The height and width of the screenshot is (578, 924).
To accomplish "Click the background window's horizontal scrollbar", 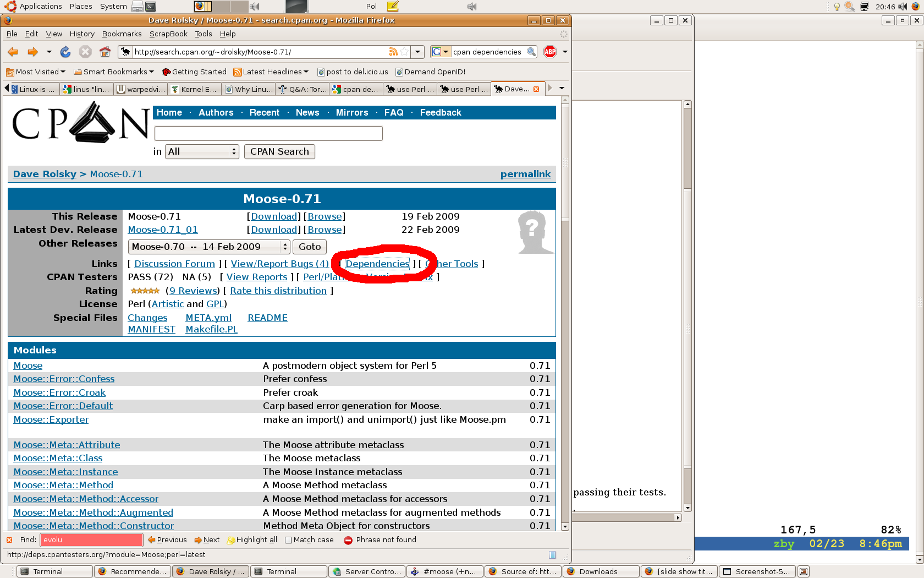I will [627, 517].
